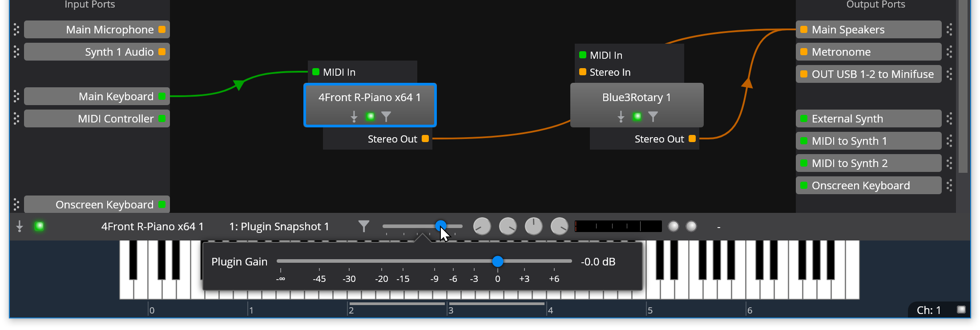Viewport: 980px width, 330px height.
Task: Click MIDI In pin of Blue3Rotary
Action: [x=583, y=55]
